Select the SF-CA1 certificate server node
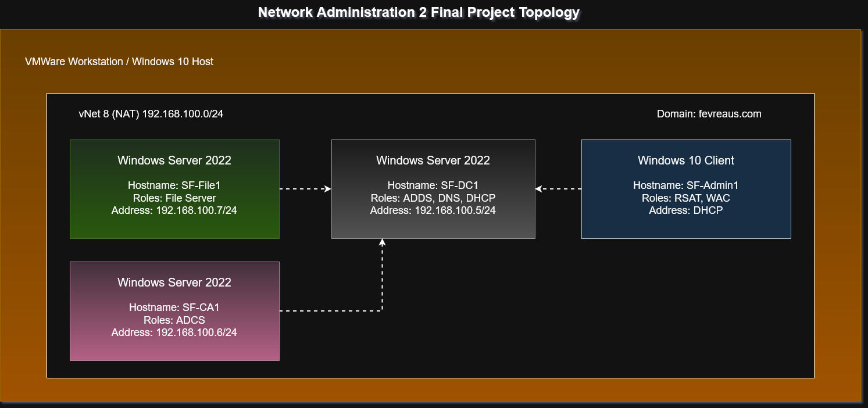 pyautogui.click(x=174, y=311)
